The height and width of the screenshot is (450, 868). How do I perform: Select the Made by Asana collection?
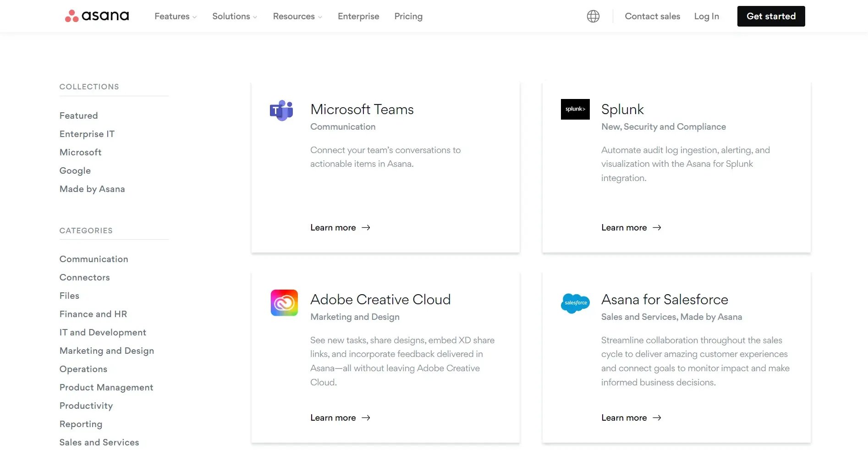[92, 189]
